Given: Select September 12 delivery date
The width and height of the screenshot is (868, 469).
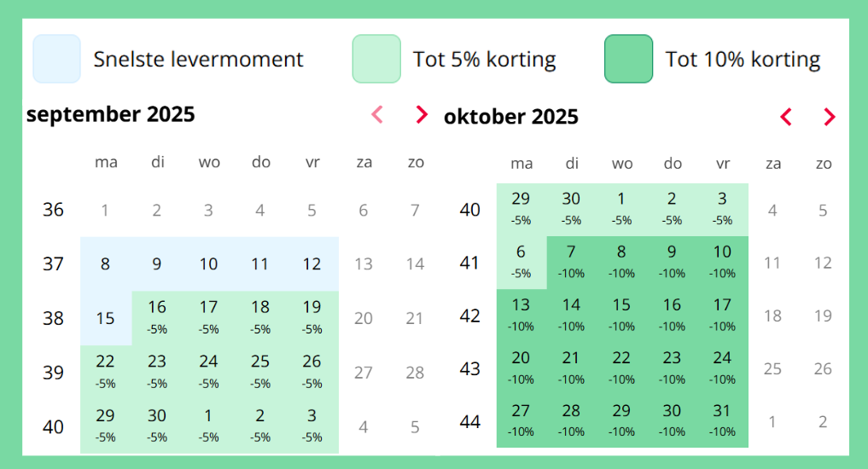Looking at the screenshot, I should tap(312, 264).
